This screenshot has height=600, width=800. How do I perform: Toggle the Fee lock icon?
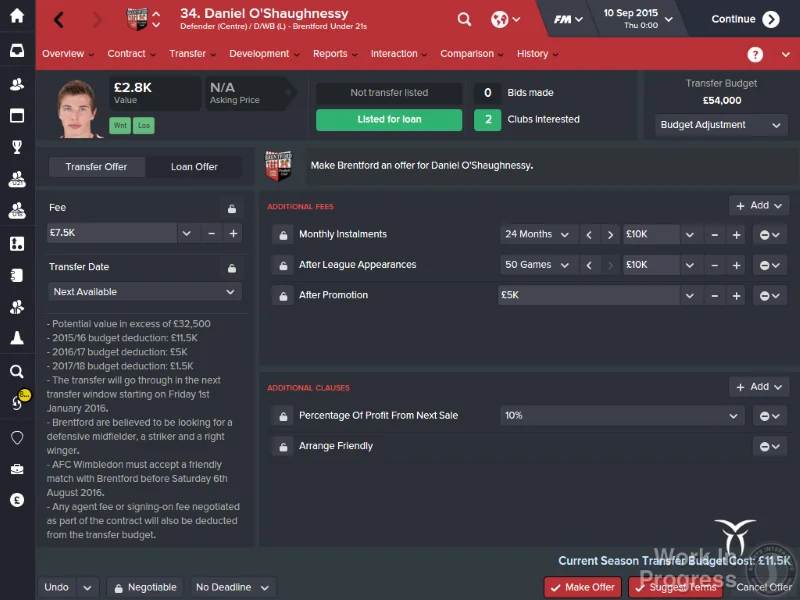pos(232,208)
